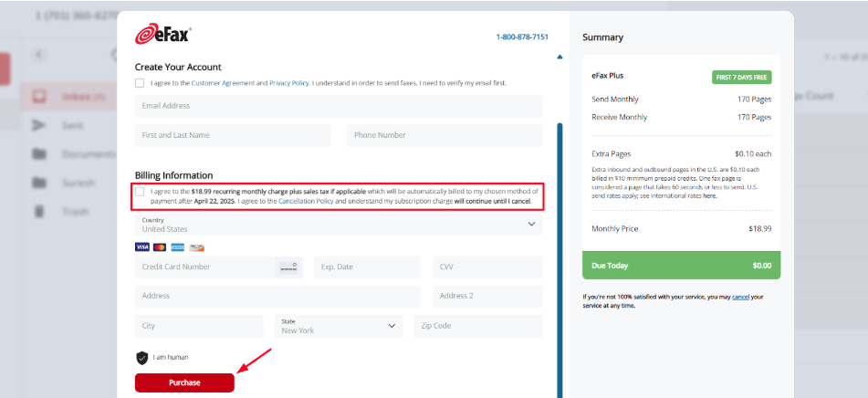
Task: Click the Inbox envelope icon in background sidebar
Action: (x=38, y=97)
